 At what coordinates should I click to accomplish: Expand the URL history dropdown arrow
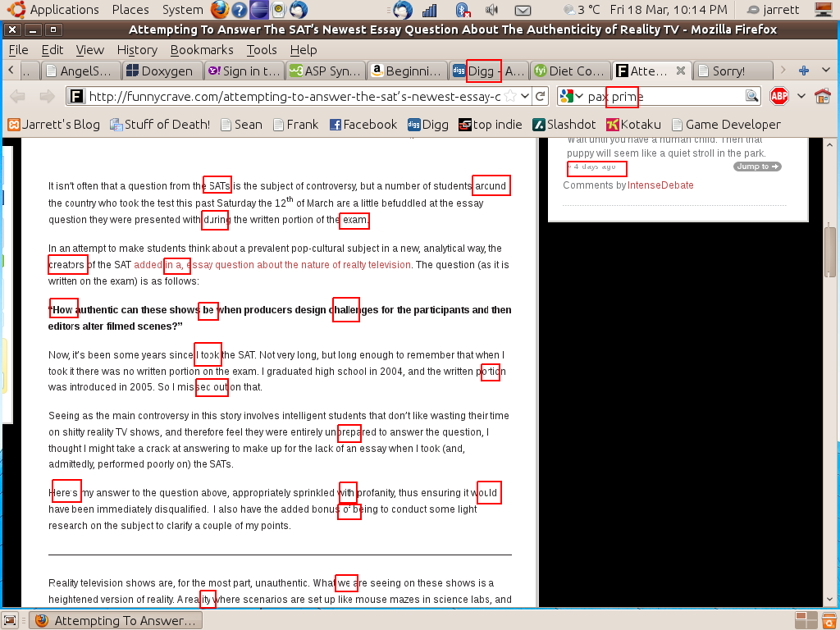pos(524,96)
